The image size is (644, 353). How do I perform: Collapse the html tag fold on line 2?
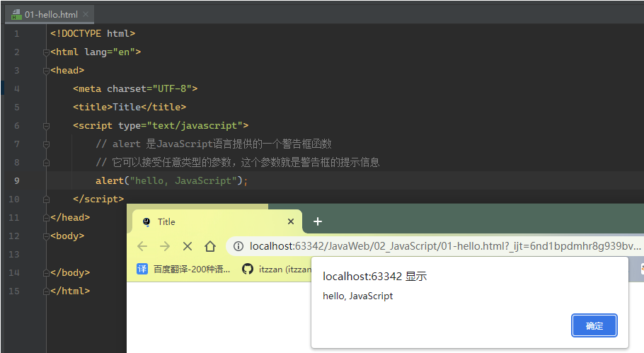click(x=47, y=52)
